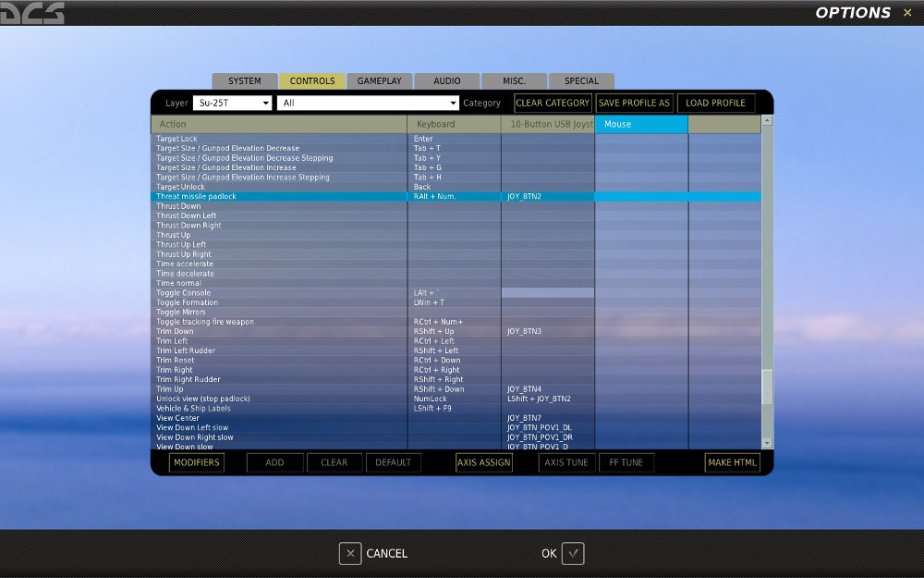Screen dimensions: 924x578
Task: Click the DCS logo
Action: point(31,13)
